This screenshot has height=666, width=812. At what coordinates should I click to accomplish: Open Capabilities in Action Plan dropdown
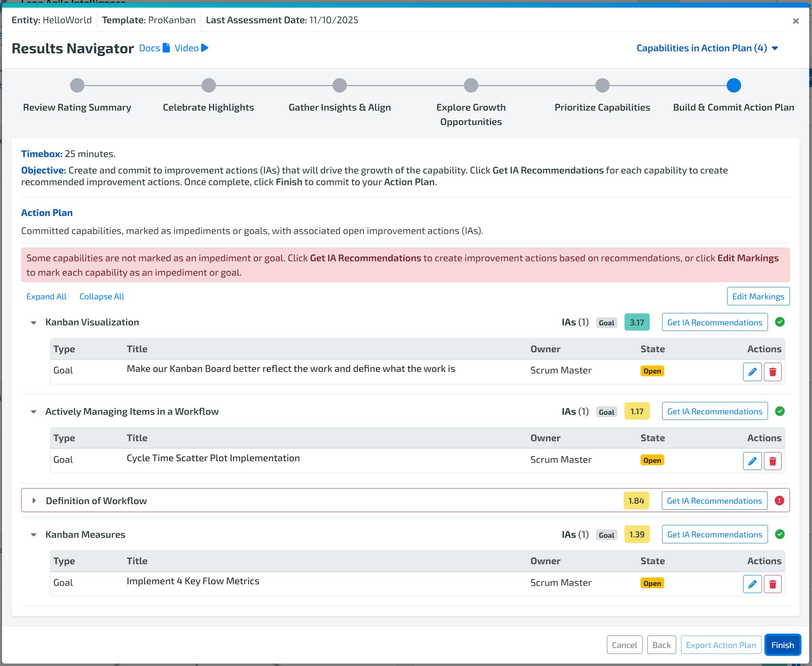[x=707, y=48]
